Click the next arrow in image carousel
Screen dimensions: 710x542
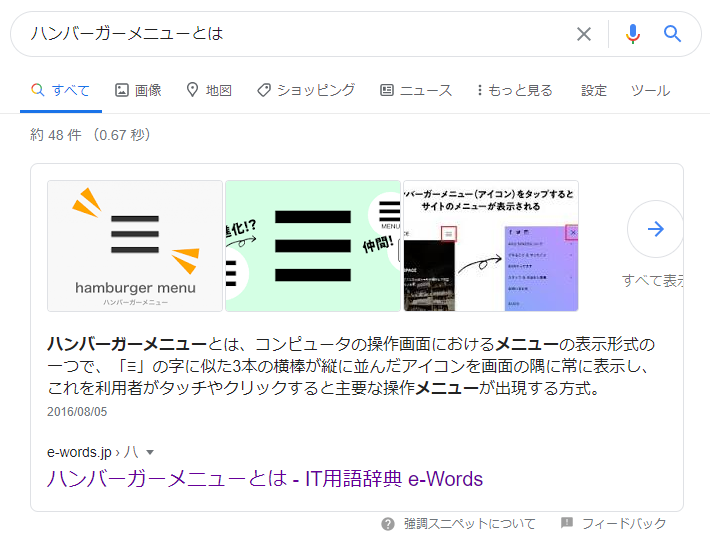655,229
